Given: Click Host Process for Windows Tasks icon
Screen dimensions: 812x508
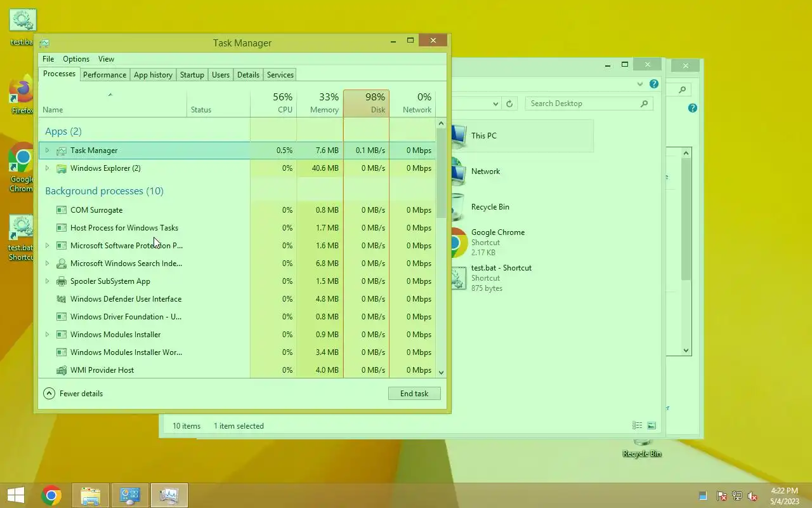Looking at the screenshot, I should tap(62, 228).
